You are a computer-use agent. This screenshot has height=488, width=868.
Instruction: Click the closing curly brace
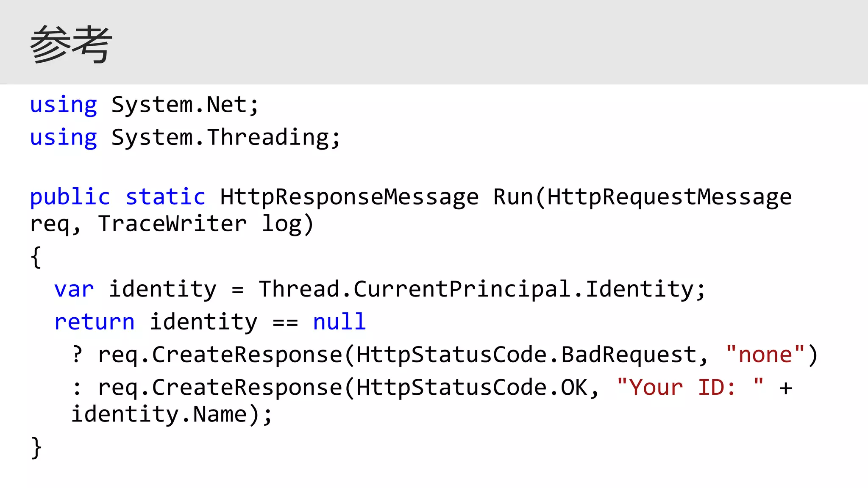click(x=36, y=448)
